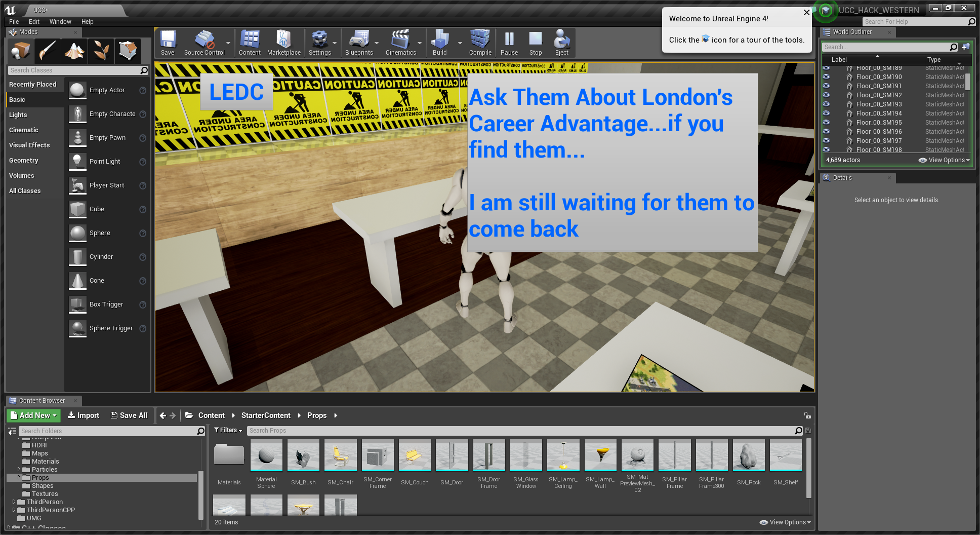Expand the Blueprints dropdown arrow
The image size is (980, 535).
pyautogui.click(x=377, y=43)
